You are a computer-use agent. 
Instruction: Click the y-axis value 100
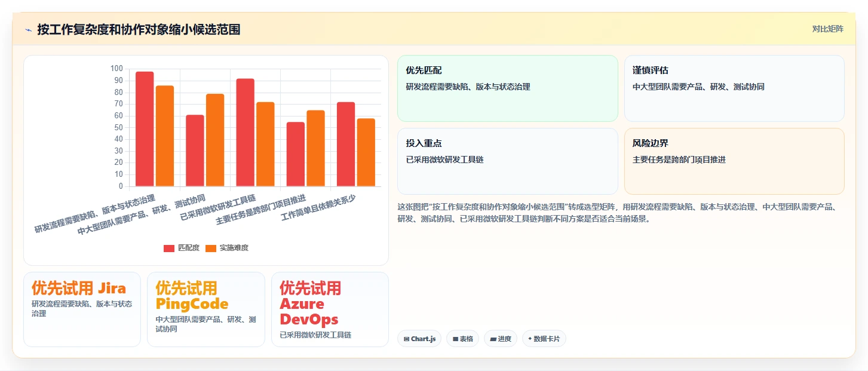point(116,69)
